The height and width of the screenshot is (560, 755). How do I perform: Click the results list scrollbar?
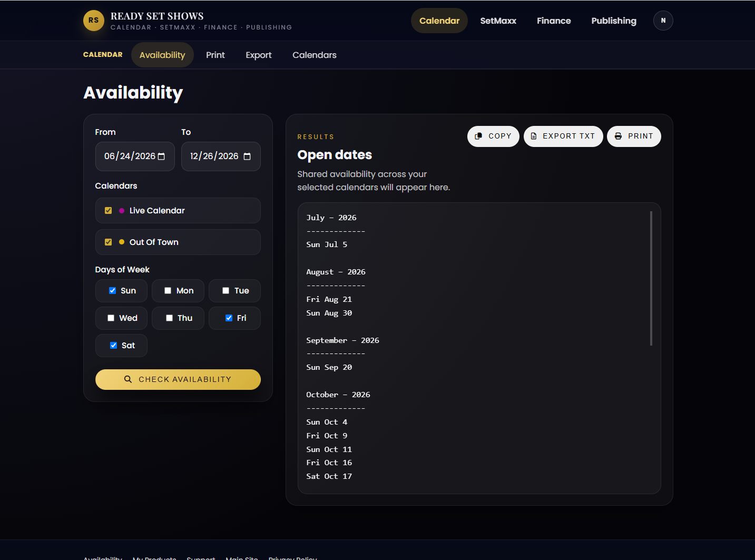pyautogui.click(x=651, y=278)
